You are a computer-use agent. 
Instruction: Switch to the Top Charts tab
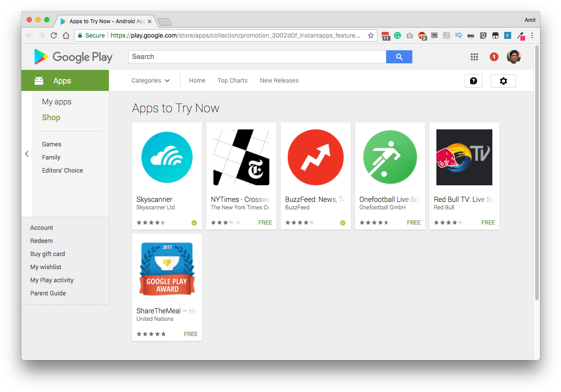click(232, 80)
